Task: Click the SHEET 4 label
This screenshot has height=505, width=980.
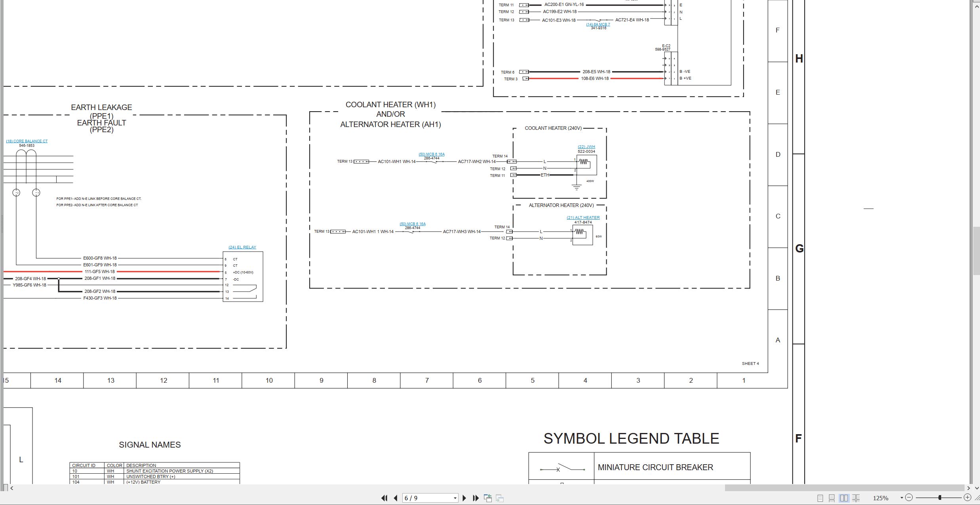Action: point(750,363)
